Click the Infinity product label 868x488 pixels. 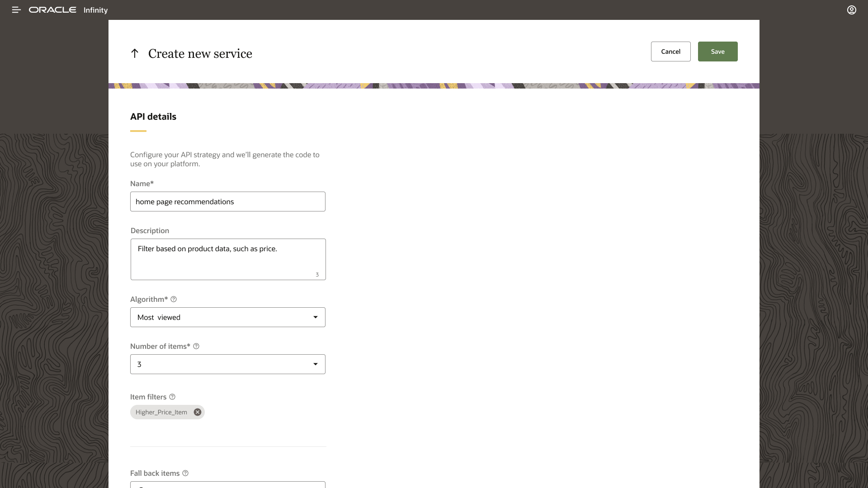[95, 10]
